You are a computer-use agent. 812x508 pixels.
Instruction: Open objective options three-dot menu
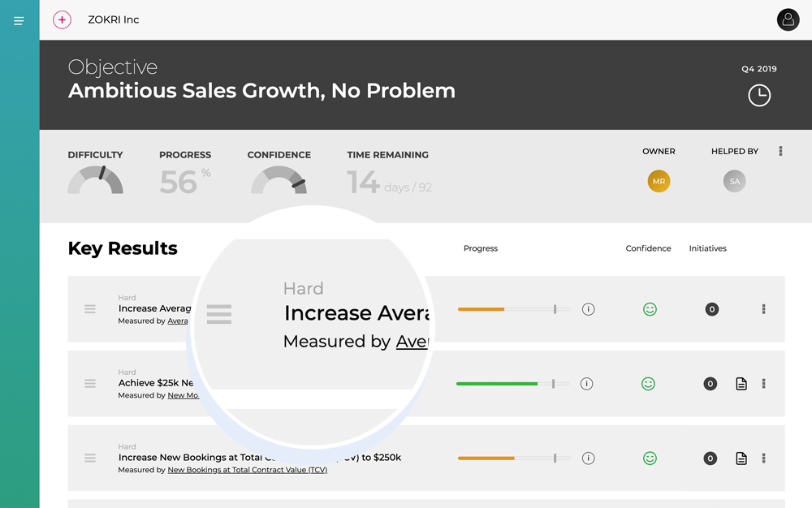coord(780,151)
